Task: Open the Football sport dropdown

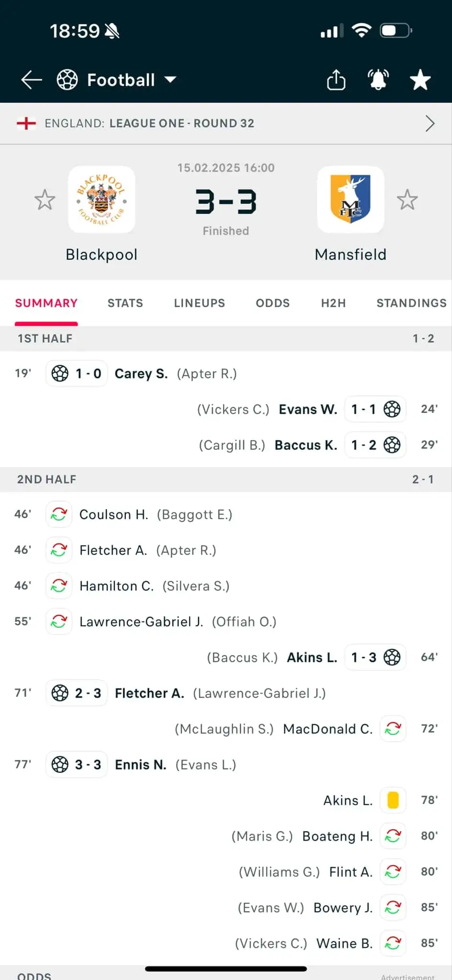Action: [x=117, y=80]
